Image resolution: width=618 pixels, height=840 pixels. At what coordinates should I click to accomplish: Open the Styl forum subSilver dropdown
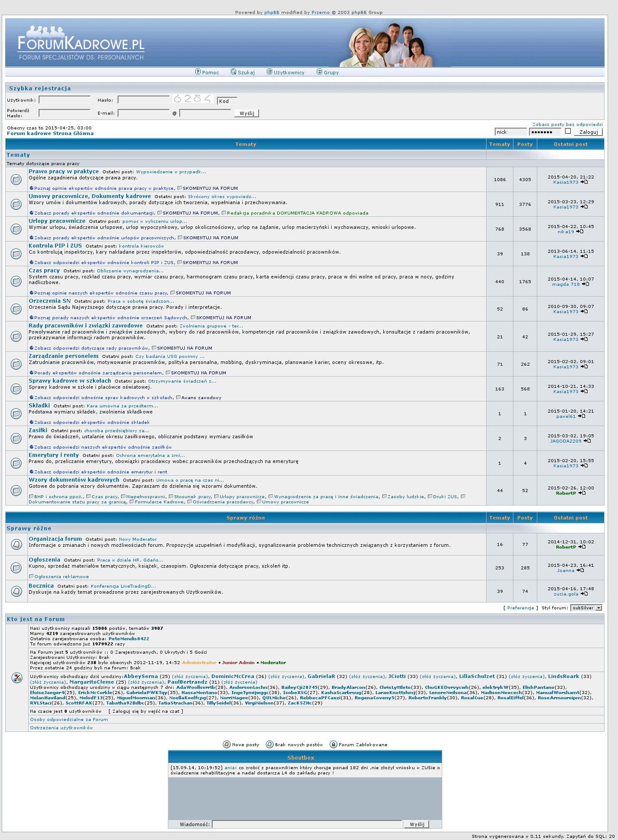point(586,608)
